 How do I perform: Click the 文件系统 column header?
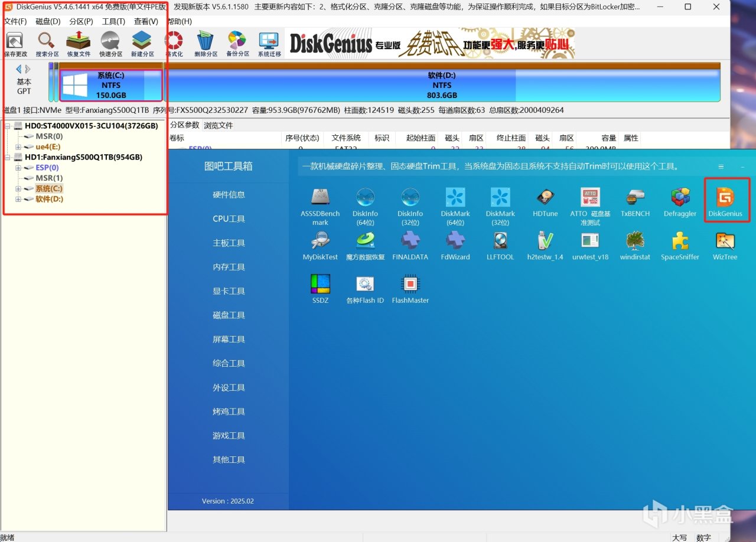[x=346, y=138]
